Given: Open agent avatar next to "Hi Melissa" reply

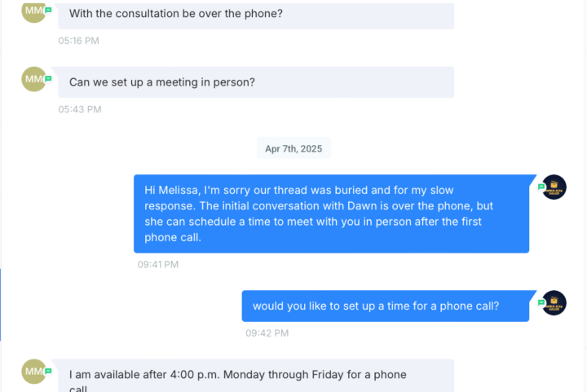Looking at the screenshot, I should click(x=554, y=187).
